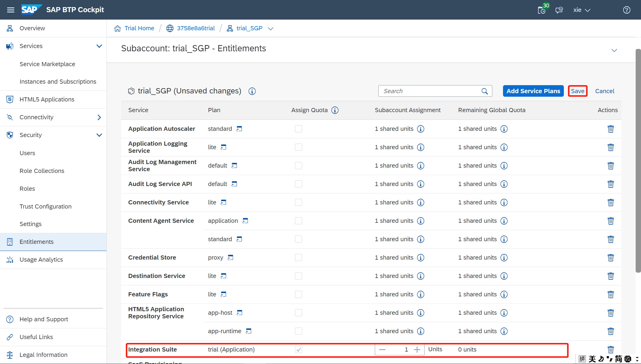This screenshot has height=364, width=641.
Task: Delete the Destination Service entitlement
Action: (611, 276)
